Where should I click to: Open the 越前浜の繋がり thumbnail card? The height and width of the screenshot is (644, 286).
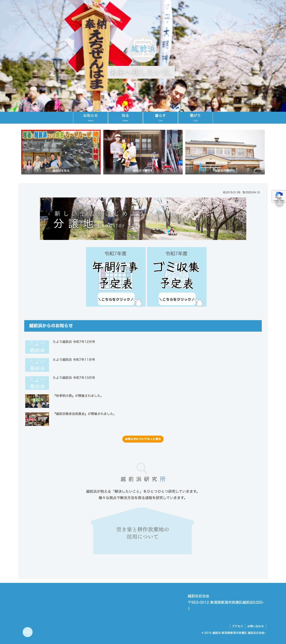[225, 152]
